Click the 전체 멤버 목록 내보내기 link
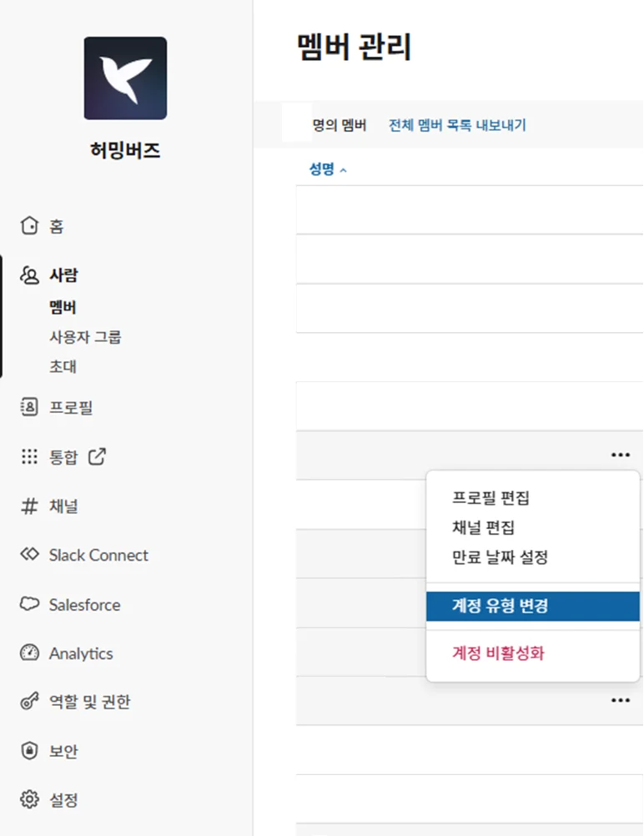 click(x=457, y=126)
